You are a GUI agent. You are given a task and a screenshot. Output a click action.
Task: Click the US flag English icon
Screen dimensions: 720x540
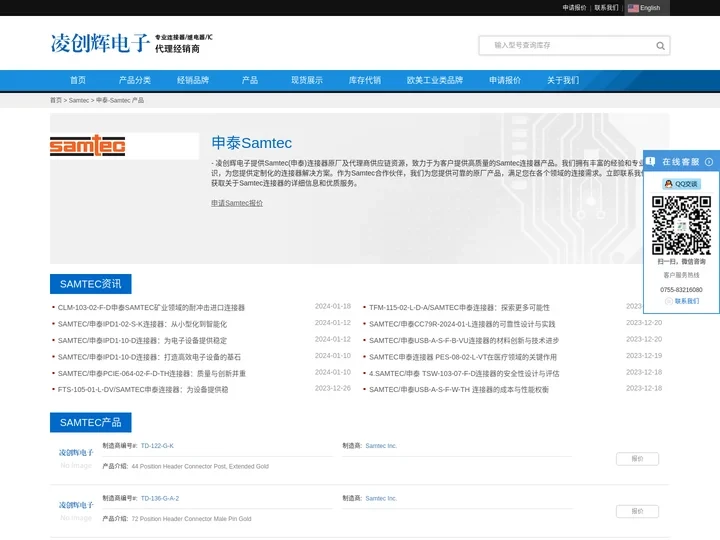633,8
